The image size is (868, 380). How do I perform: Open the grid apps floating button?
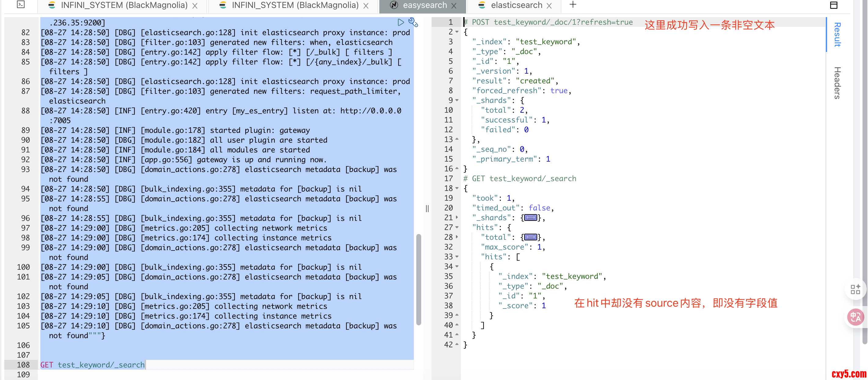tap(855, 289)
